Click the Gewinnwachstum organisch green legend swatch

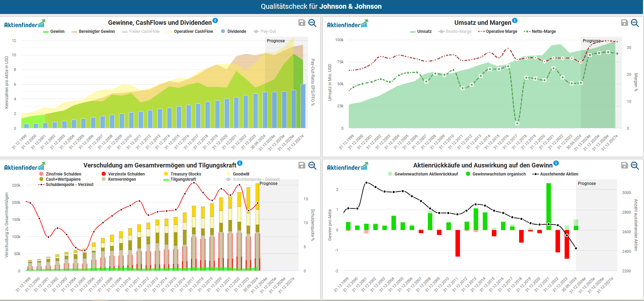(468, 174)
